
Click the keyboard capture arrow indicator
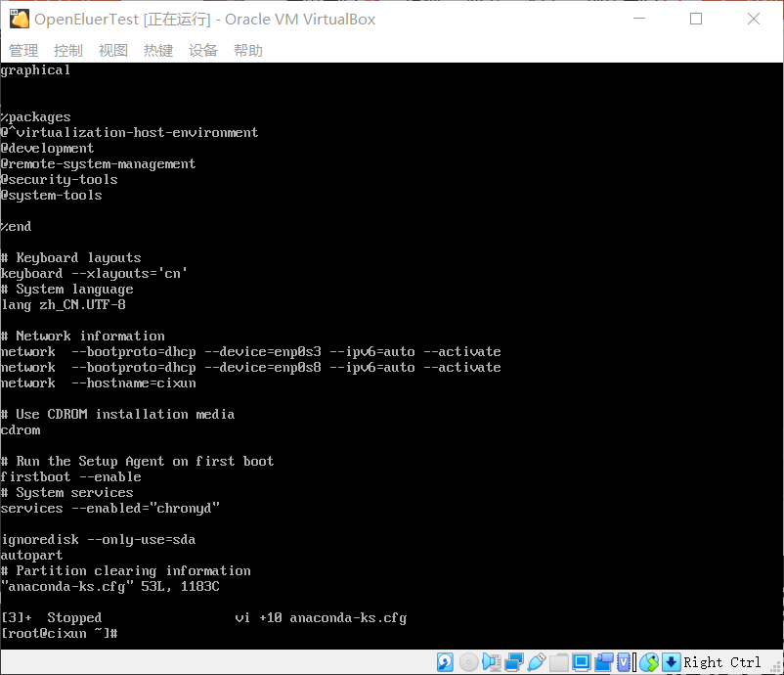coord(671,662)
